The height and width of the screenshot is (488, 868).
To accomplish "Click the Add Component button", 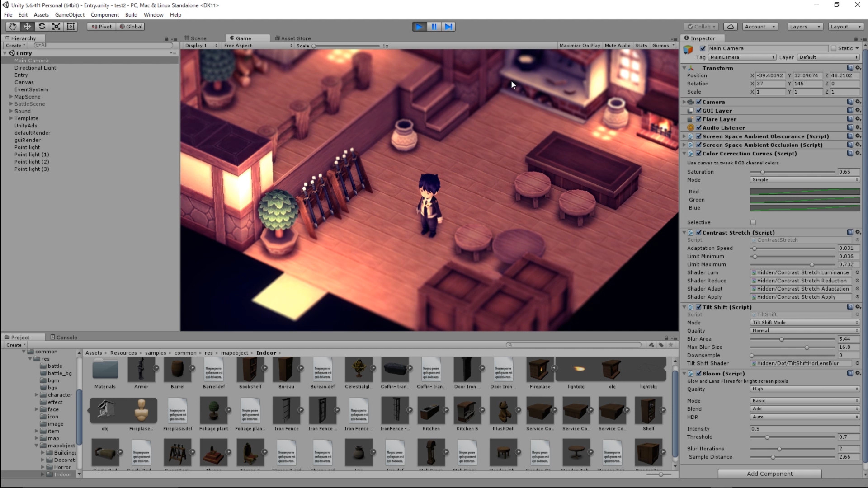I will coord(769,474).
